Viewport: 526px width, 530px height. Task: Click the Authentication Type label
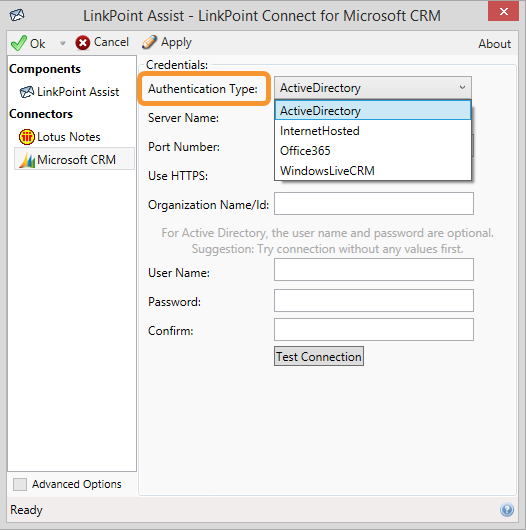(x=203, y=89)
